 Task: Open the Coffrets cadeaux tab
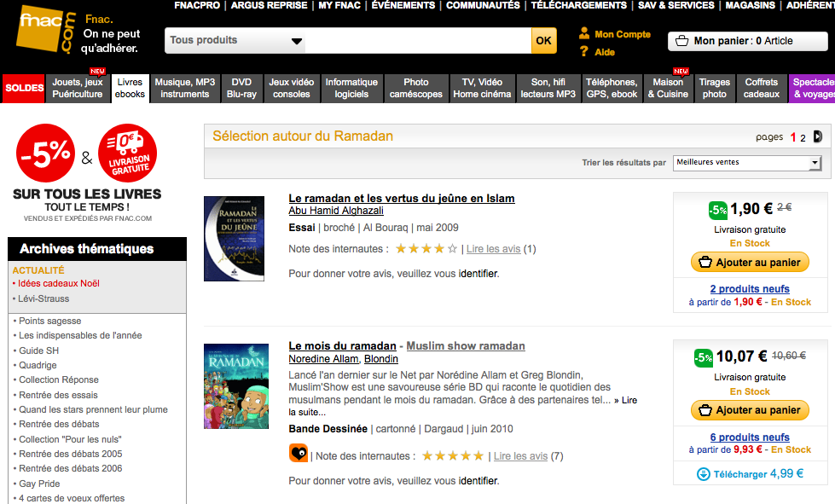tap(762, 88)
